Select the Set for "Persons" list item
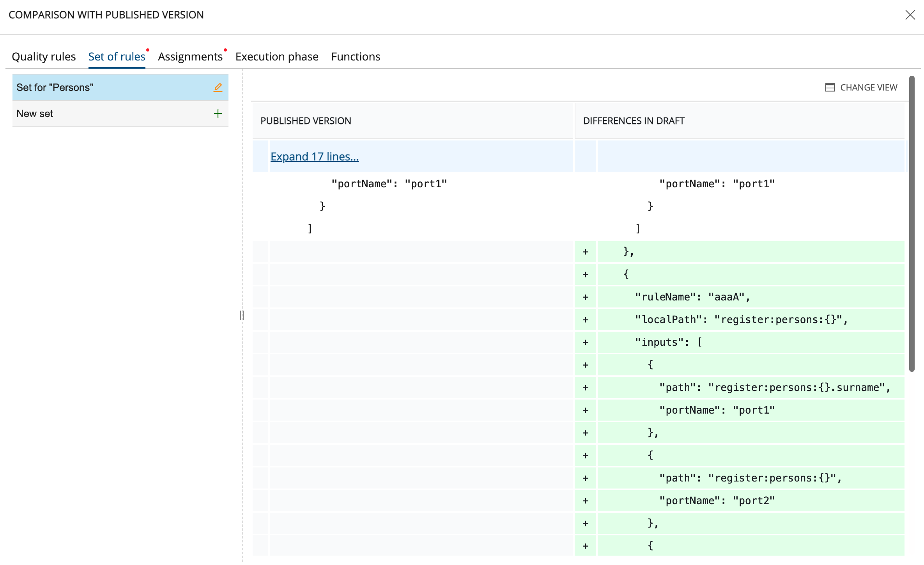The height and width of the screenshot is (565, 924). point(120,87)
